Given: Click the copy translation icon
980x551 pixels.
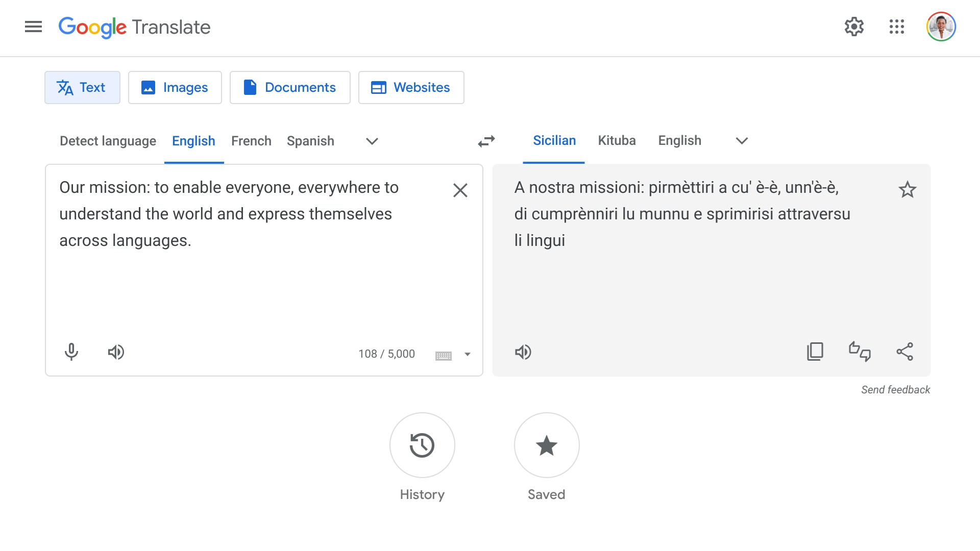Looking at the screenshot, I should pyautogui.click(x=815, y=351).
